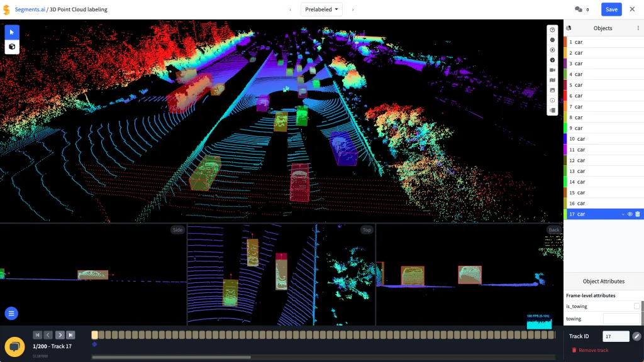The image size is (644, 362).
Task: Hide car 17 using its eye toggle
Action: (x=630, y=214)
